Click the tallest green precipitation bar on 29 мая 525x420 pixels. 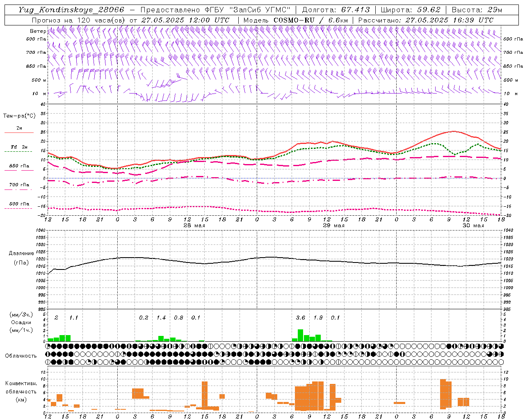301,335
